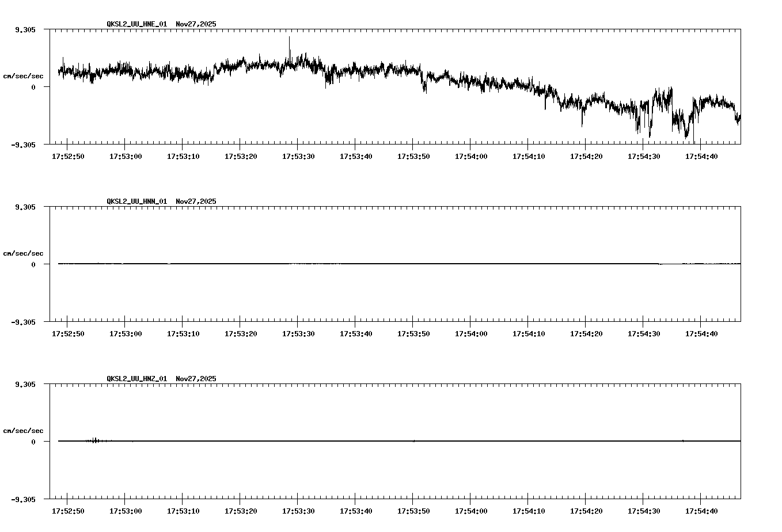The image size is (782, 532).
Task: Click the 17:53:30 time label under top plot
Action: coord(297,155)
